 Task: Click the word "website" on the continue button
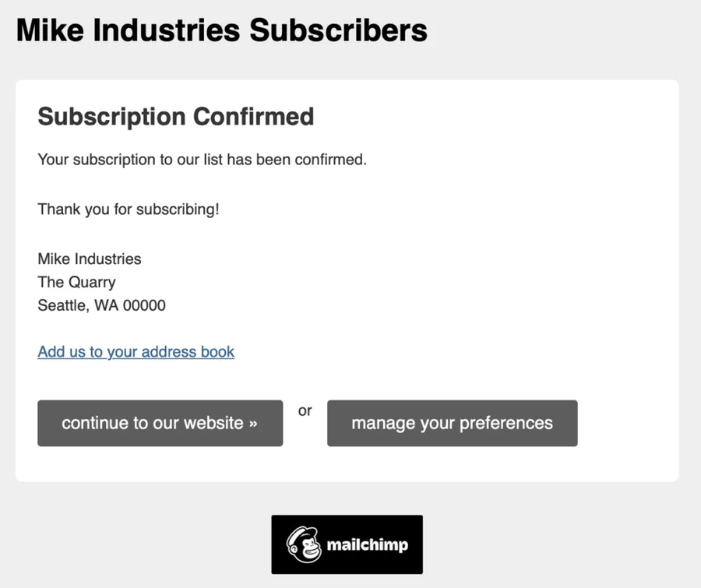point(214,424)
